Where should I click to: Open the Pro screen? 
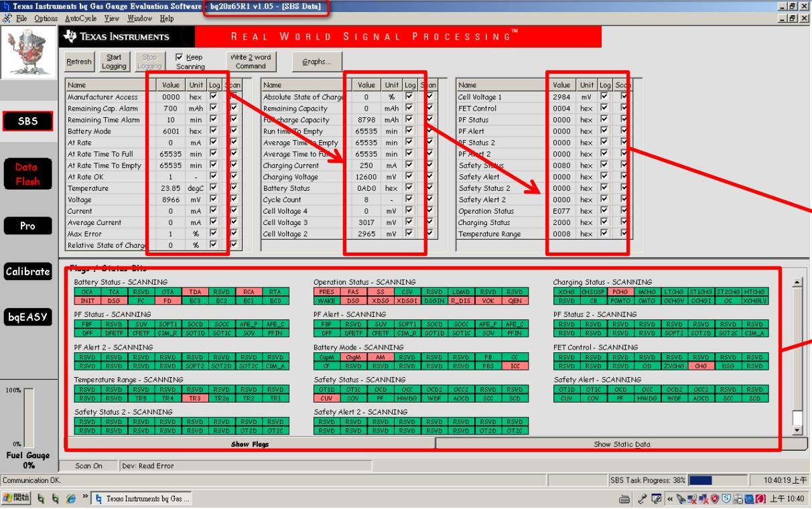27,226
